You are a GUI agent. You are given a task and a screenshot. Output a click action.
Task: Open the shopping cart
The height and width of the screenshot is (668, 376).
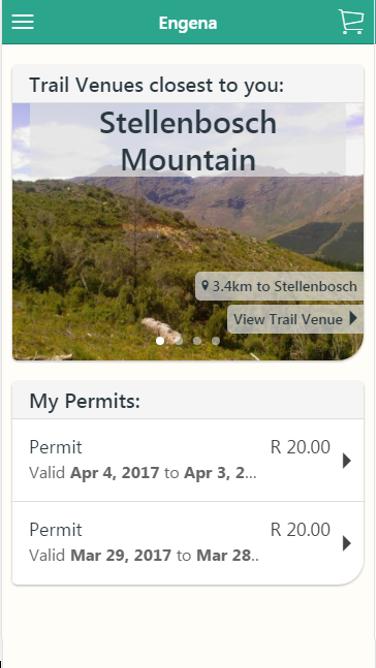(351, 21)
